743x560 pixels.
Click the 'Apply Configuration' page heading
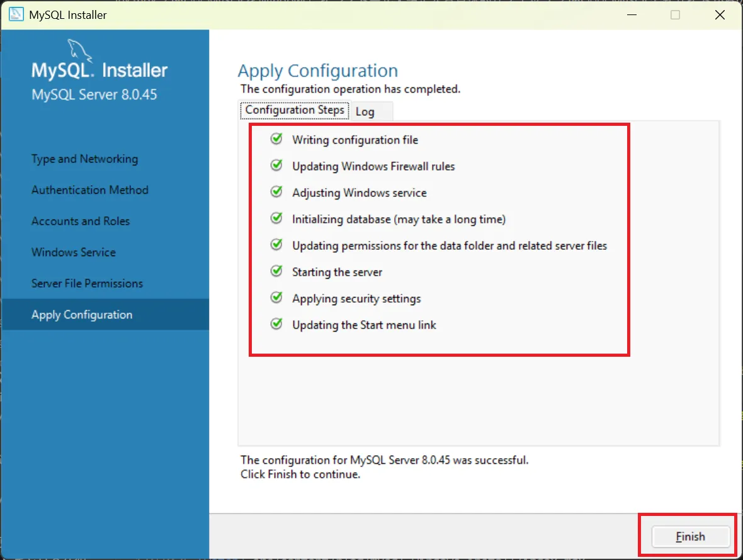point(317,71)
